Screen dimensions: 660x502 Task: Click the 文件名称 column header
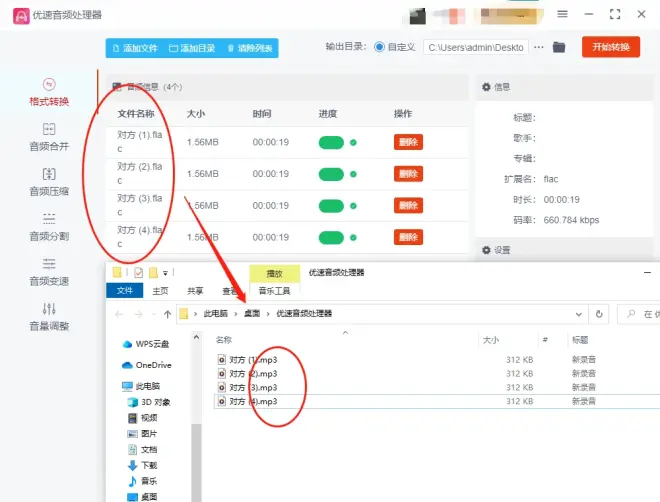pyautogui.click(x=136, y=114)
